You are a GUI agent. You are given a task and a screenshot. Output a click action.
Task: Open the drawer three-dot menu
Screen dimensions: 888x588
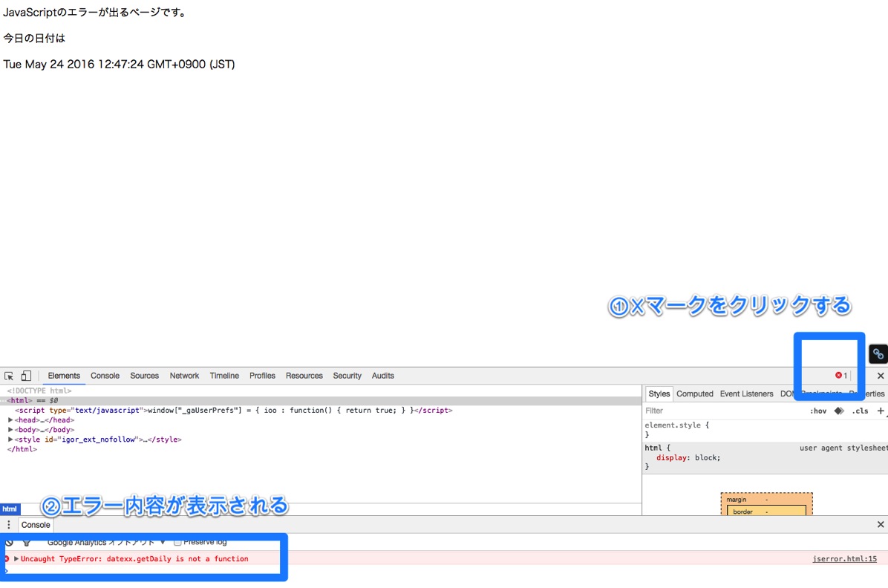8,525
